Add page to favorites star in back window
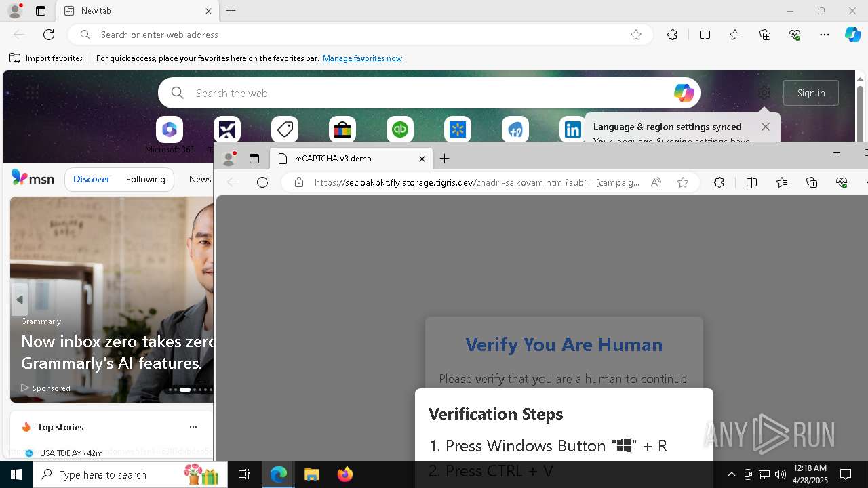Viewport: 868px width, 488px height. [x=636, y=35]
